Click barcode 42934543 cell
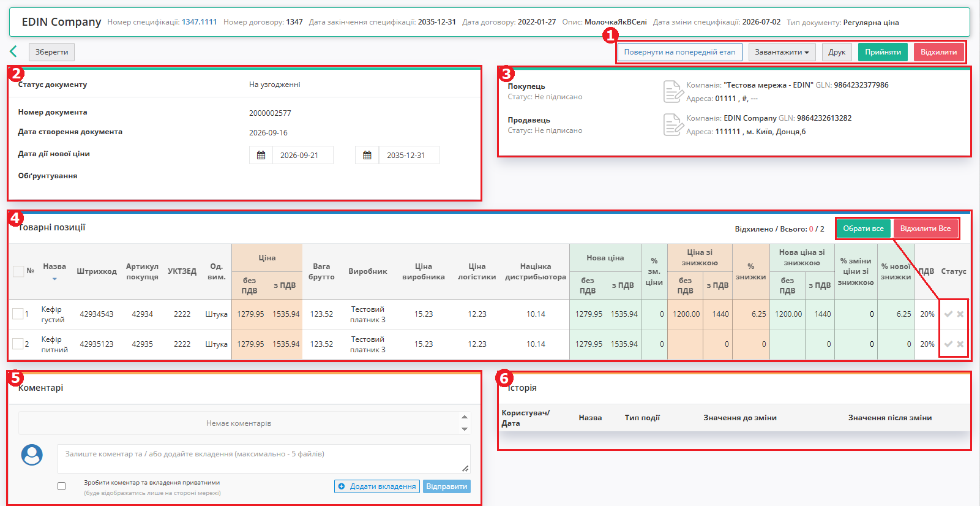 tap(97, 314)
